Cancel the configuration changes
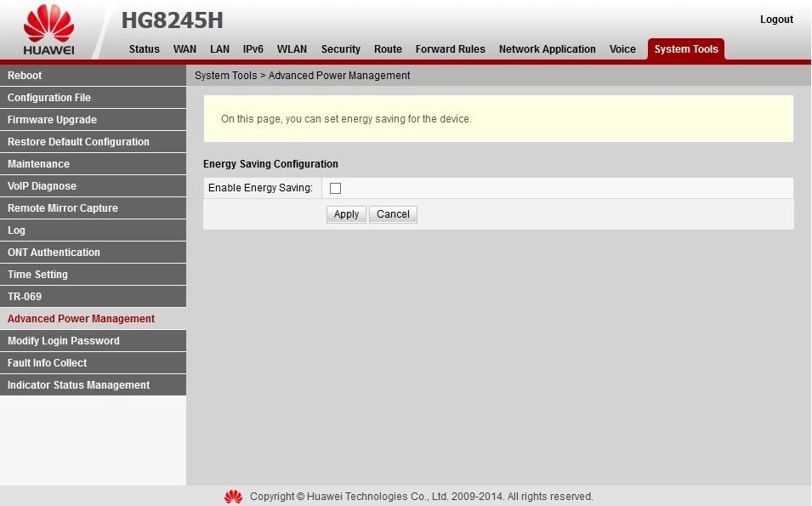The image size is (812, 506). [x=392, y=213]
